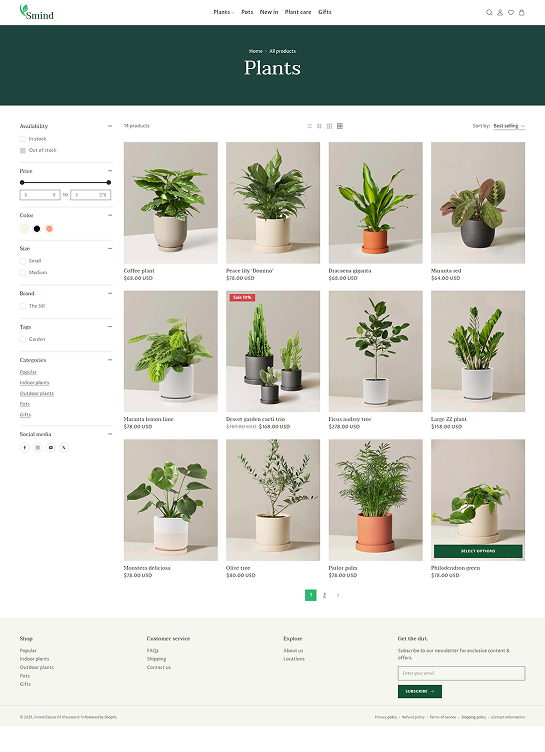This screenshot has height=752, width=545.
Task: Open the Instagram social media icon
Action: click(37, 447)
